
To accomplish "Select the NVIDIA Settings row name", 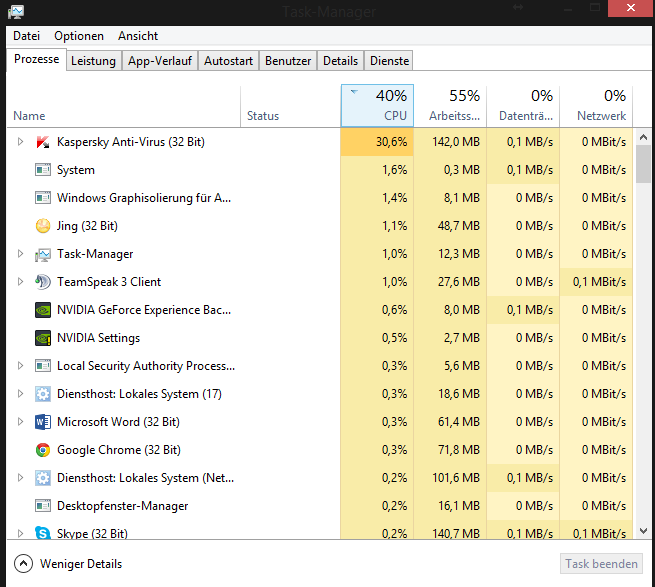I will [x=99, y=338].
